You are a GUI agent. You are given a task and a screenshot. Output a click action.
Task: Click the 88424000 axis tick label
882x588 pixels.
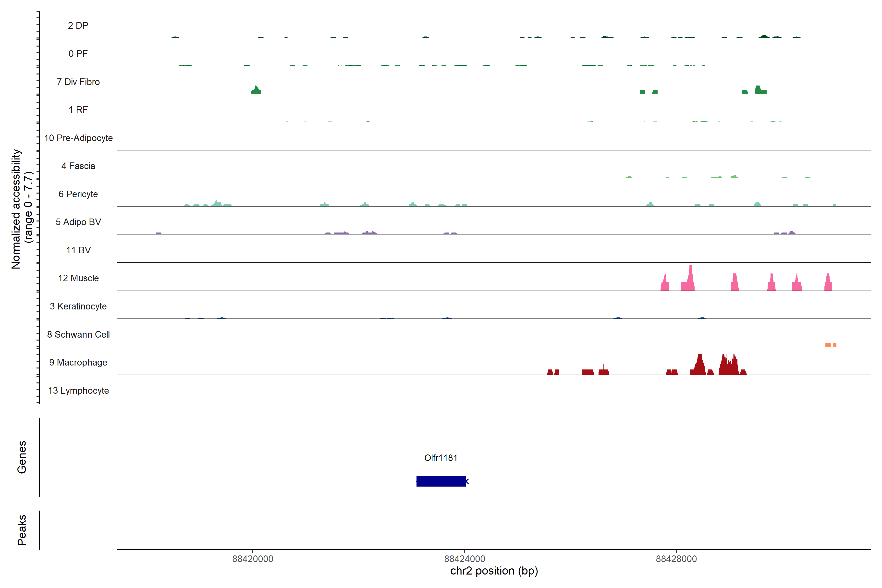click(464, 559)
